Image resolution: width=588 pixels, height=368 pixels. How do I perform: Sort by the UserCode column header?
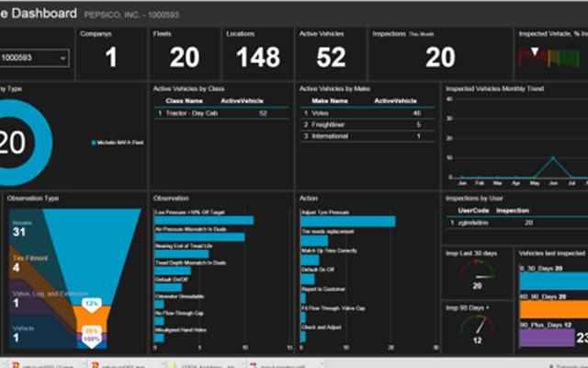473,211
